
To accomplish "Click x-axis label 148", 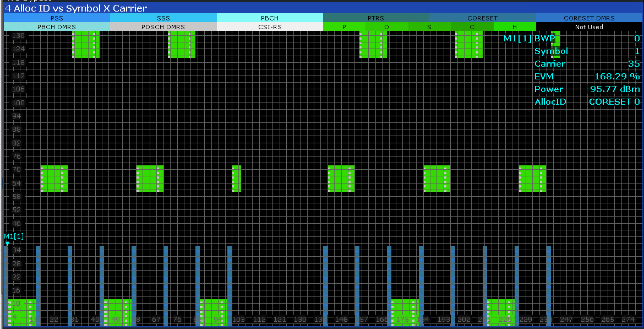I will [x=342, y=320].
